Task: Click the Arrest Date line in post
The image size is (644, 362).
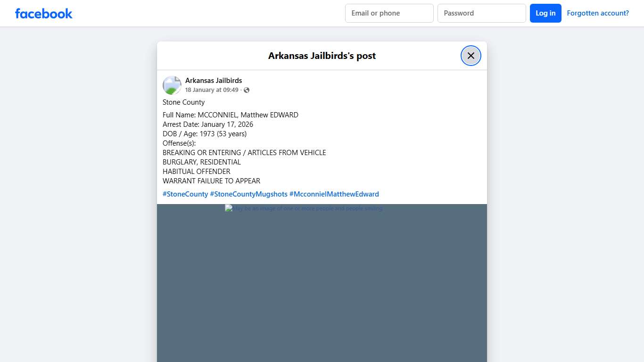Action: [208, 124]
